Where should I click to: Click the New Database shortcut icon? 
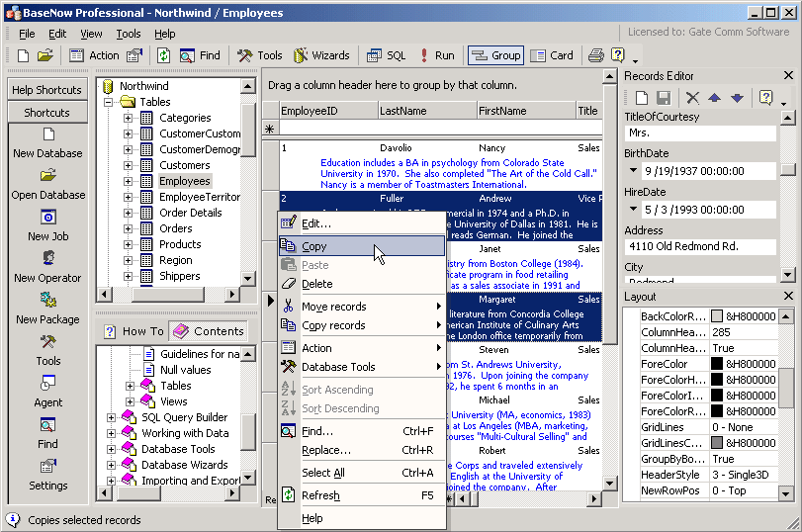pos(47,134)
